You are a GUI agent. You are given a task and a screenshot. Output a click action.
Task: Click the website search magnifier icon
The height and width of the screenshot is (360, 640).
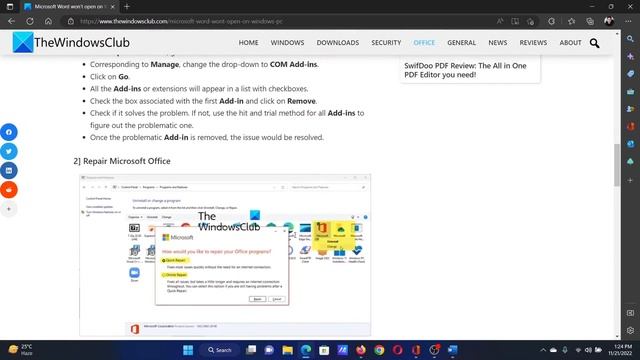click(594, 43)
